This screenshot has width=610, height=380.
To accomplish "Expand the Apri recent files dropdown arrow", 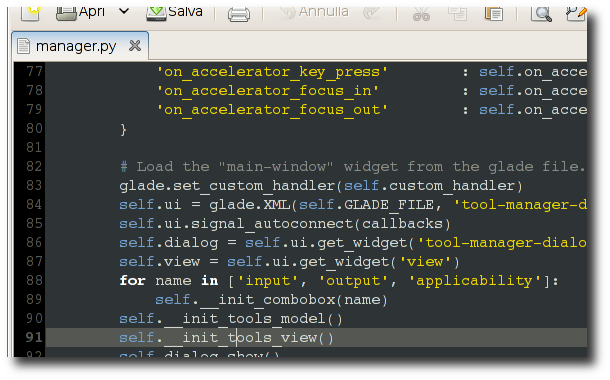I will tap(124, 11).
